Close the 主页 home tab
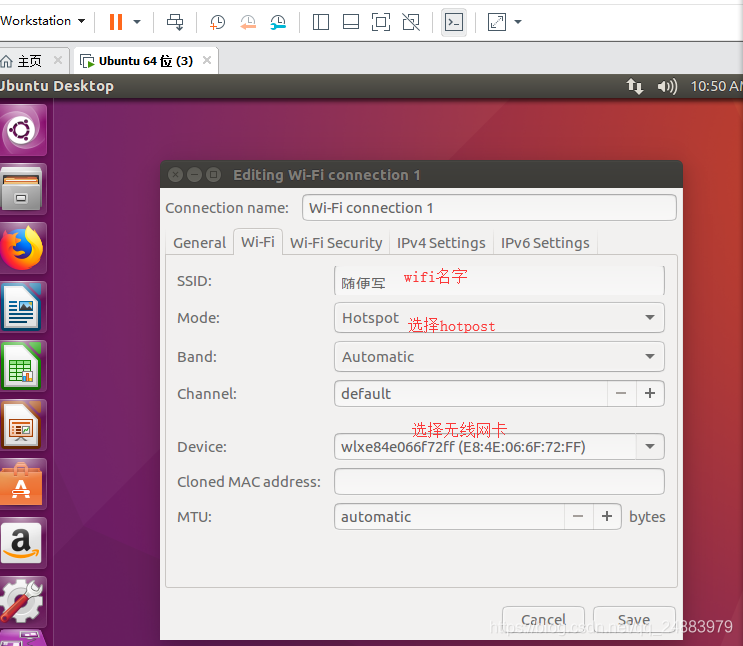Viewport: 743px width, 646px height. (58, 60)
